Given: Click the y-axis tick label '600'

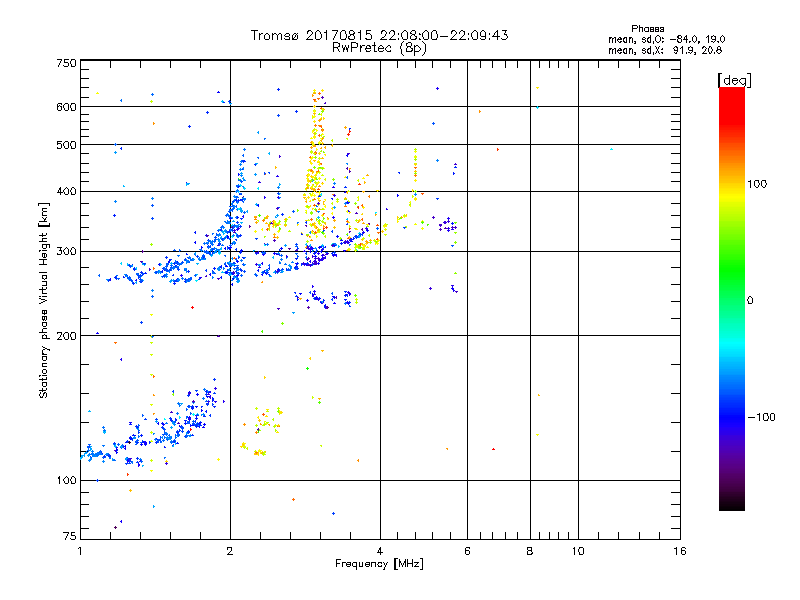Looking at the screenshot, I should pyautogui.click(x=67, y=107).
